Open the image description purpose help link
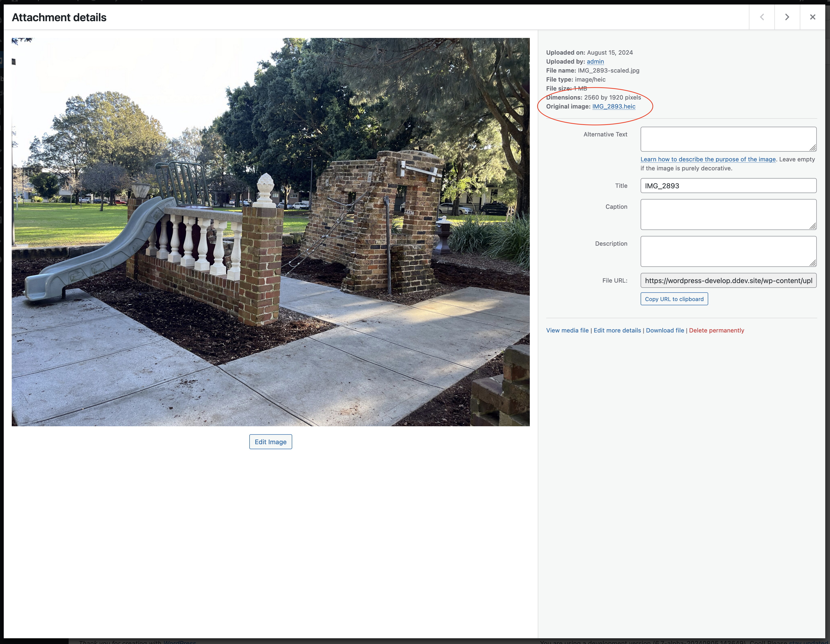830x644 pixels. tap(708, 159)
